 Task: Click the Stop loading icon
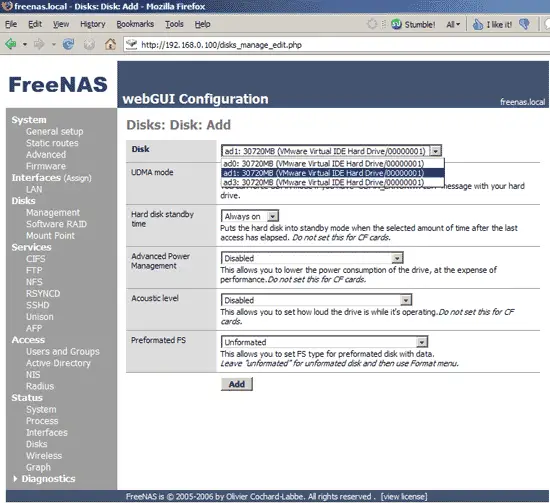click(x=89, y=44)
